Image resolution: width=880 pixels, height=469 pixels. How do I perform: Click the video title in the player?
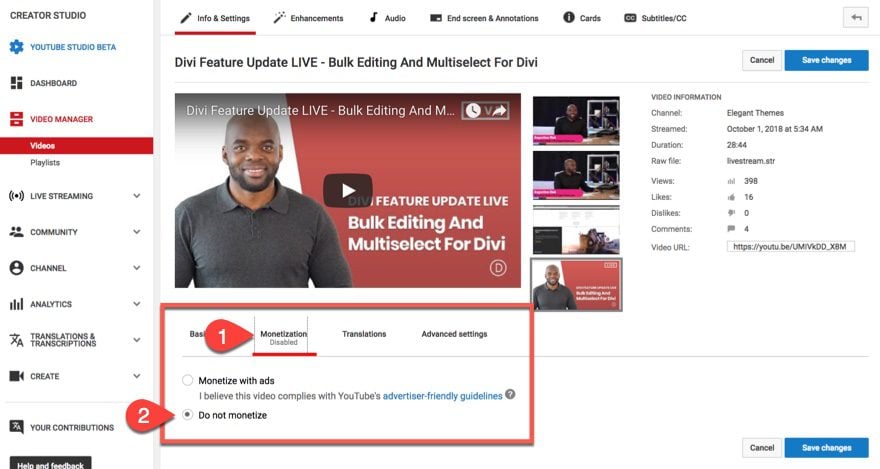(320, 111)
